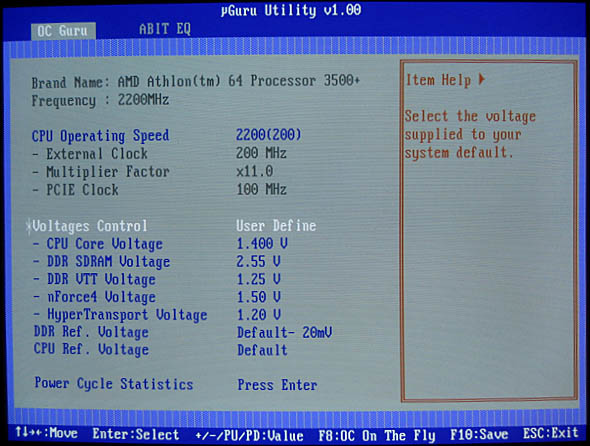Open the ABIT EQ tab
Viewport: 590px width, 446px height.
[x=165, y=29]
